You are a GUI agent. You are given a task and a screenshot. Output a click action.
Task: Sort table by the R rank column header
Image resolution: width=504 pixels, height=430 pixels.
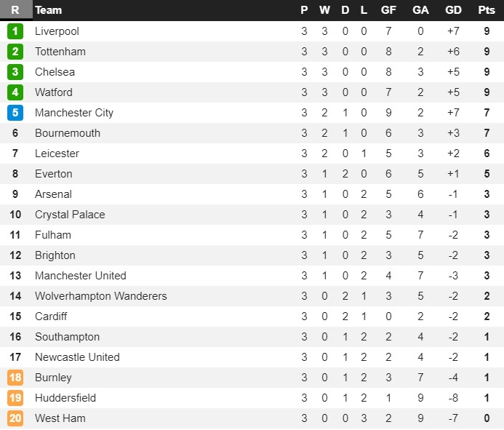coord(15,10)
